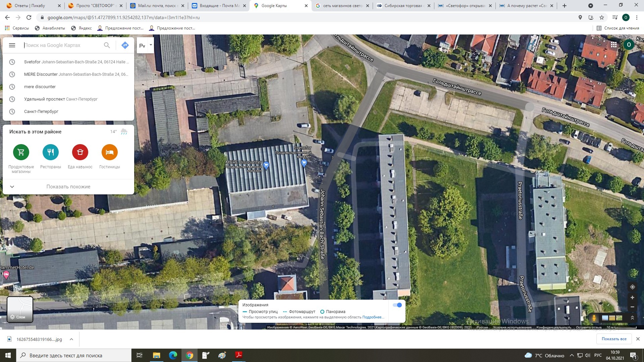Open the 'Подробнее...' link

click(x=373, y=317)
